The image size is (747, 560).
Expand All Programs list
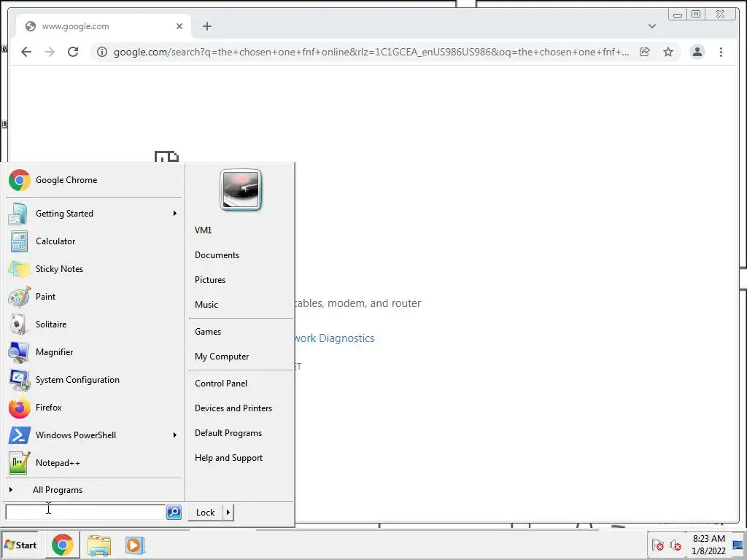(57, 490)
